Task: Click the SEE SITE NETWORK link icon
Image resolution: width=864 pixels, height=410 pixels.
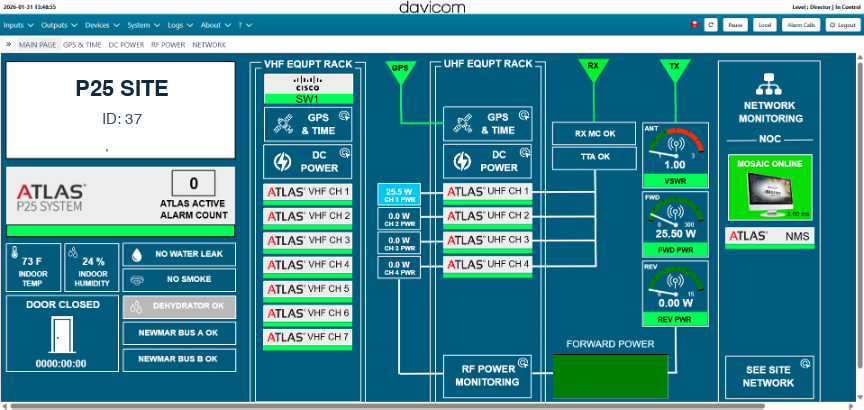Action: tap(805, 363)
